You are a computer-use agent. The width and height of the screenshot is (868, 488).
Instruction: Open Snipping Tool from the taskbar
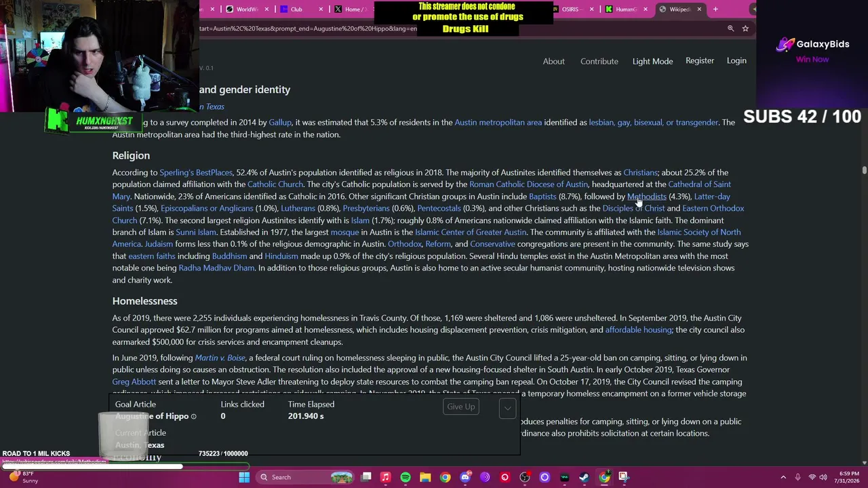[x=623, y=477]
